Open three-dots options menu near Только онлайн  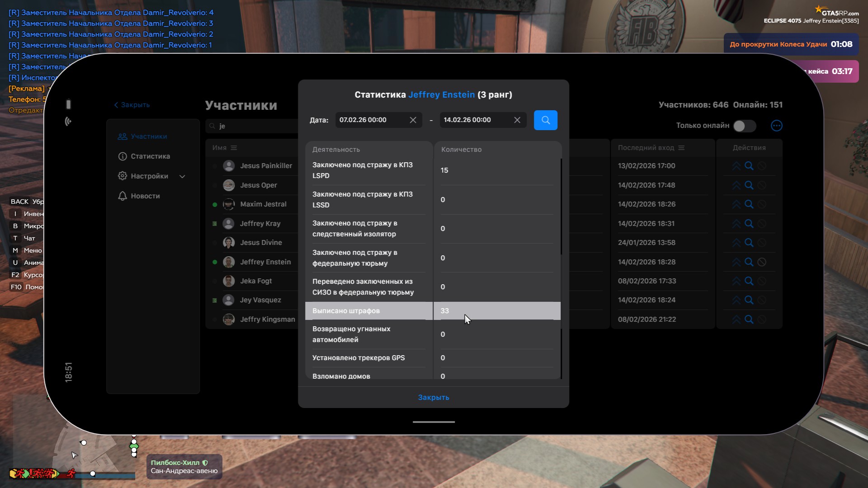point(776,126)
